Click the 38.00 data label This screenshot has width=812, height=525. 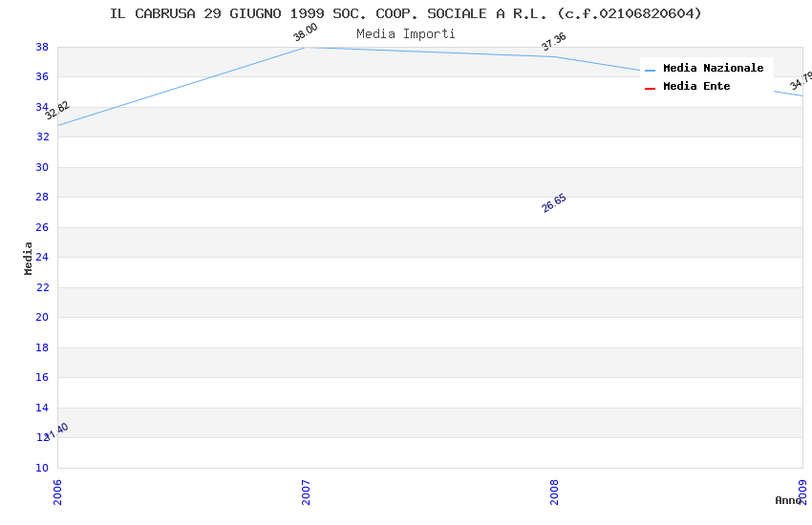tap(305, 32)
